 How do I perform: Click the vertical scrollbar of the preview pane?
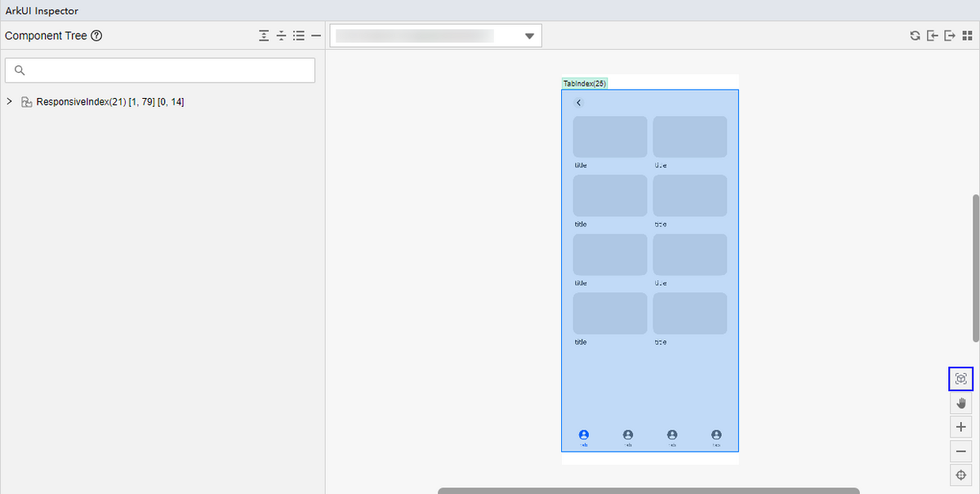pyautogui.click(x=975, y=268)
